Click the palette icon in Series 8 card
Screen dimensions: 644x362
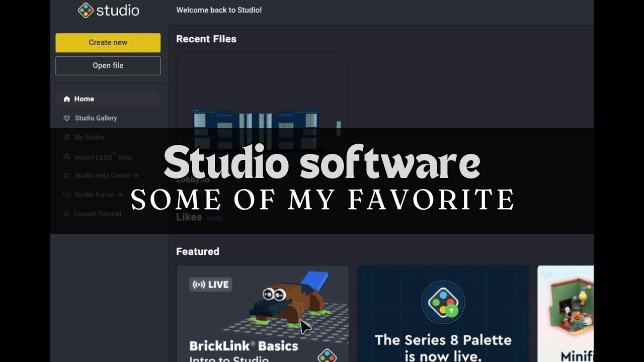click(x=443, y=302)
